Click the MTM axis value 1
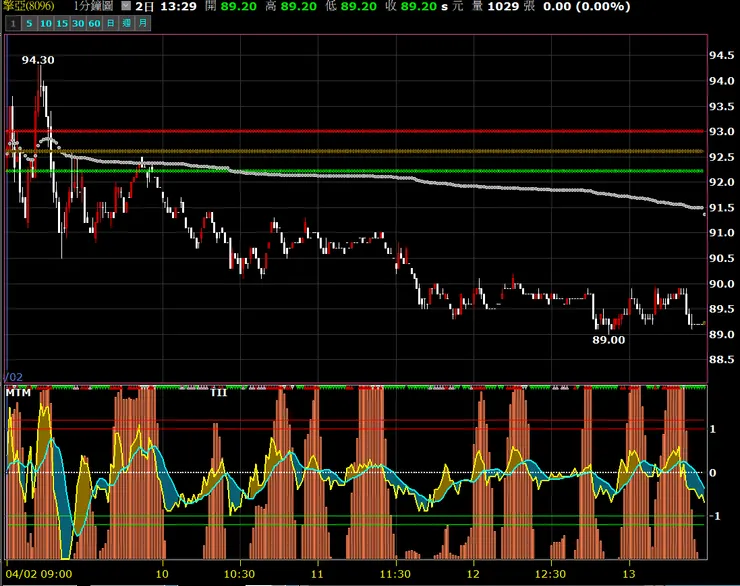 click(x=713, y=429)
